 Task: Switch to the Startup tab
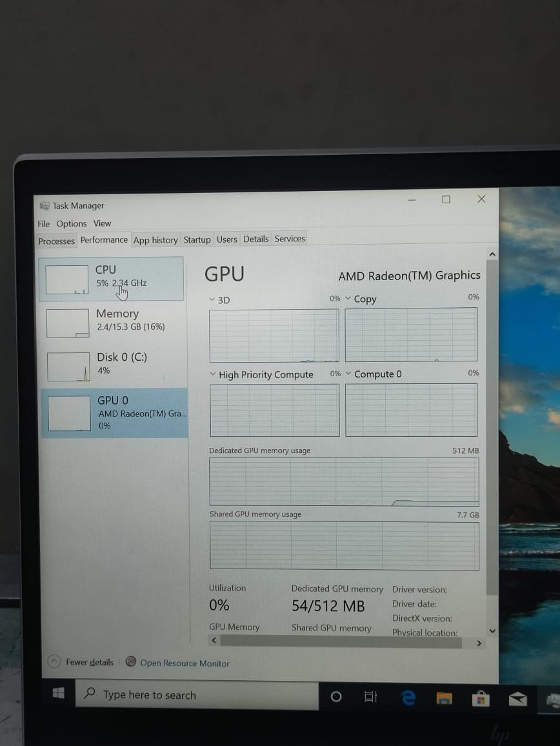point(197,239)
